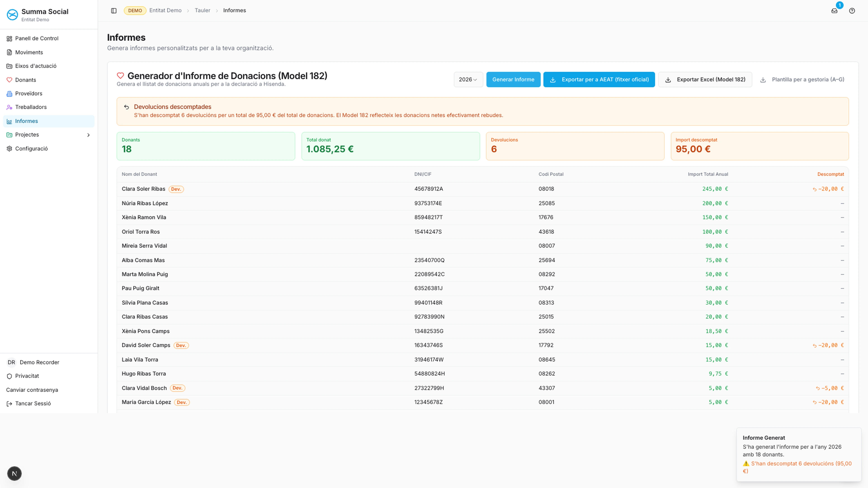Click Exportar Excel (Model 182)
Viewport: 868px width, 488px height.
[x=705, y=80]
